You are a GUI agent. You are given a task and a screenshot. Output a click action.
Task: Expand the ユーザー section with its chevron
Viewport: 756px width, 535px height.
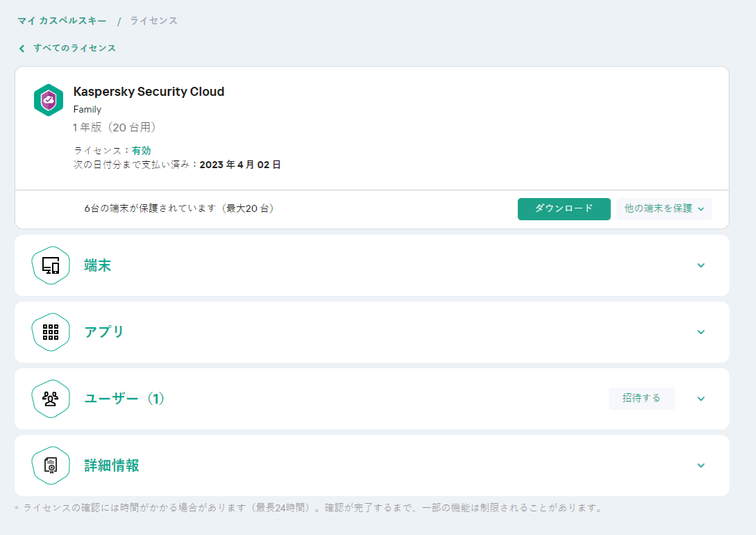tap(700, 399)
